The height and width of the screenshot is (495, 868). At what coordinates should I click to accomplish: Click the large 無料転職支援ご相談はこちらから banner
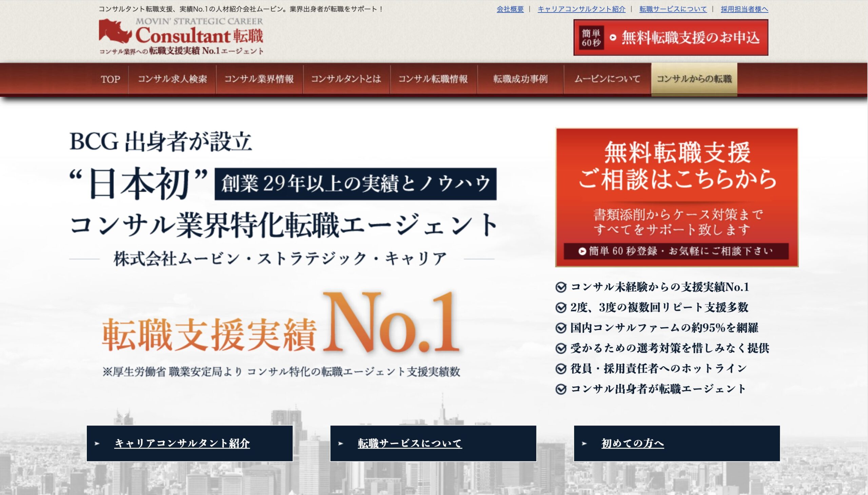(676, 197)
